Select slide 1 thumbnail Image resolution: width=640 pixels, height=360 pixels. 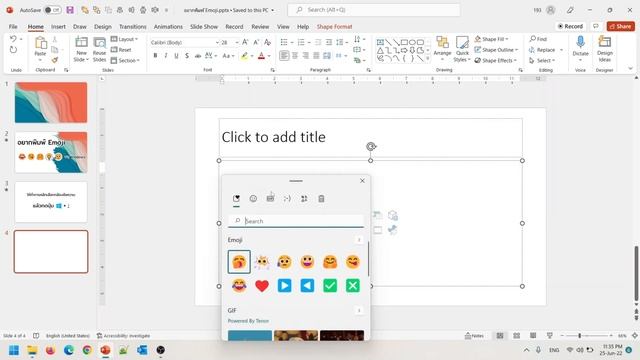click(x=51, y=102)
